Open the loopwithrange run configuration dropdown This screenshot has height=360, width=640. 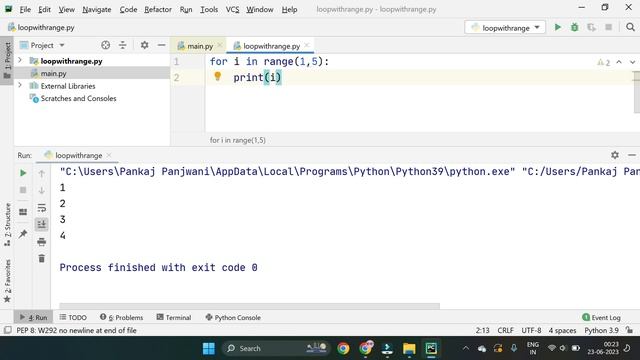[x=505, y=28]
